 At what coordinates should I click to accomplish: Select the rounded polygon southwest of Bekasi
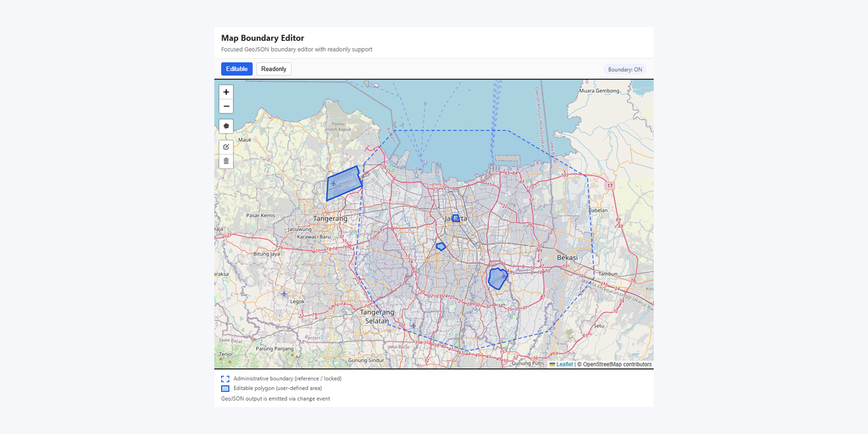pos(498,278)
